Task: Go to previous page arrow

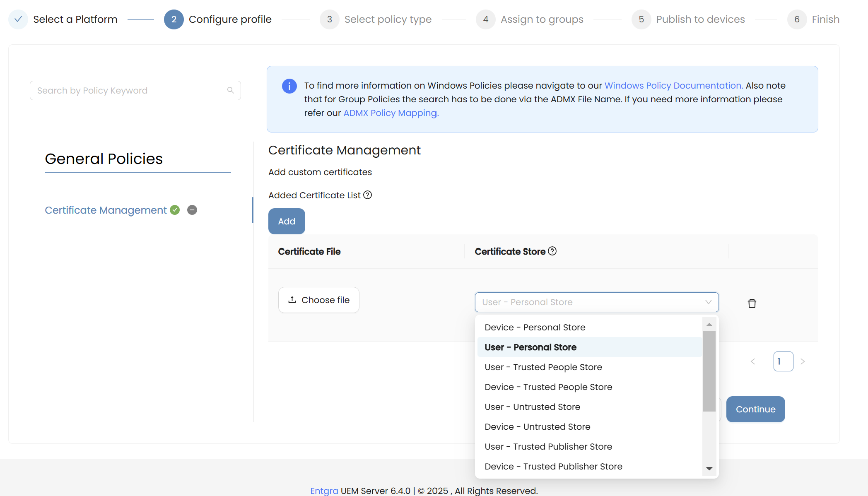Action: (753, 361)
